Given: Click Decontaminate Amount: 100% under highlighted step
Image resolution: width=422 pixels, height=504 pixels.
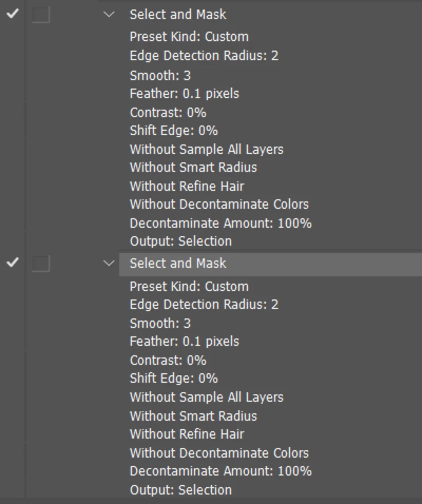Looking at the screenshot, I should [x=220, y=471].
